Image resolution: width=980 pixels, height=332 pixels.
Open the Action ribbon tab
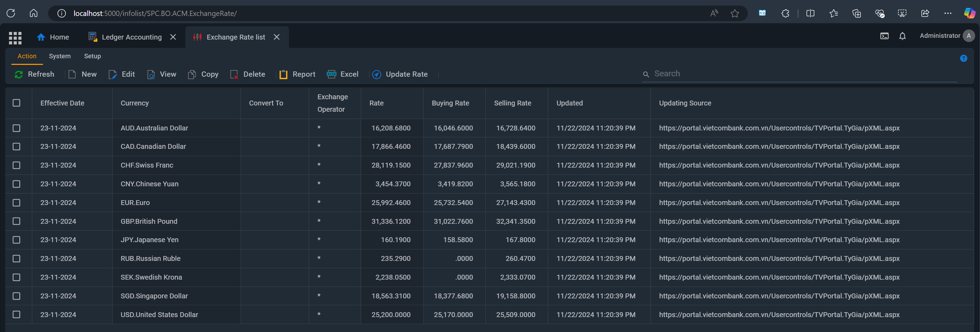click(x=27, y=56)
